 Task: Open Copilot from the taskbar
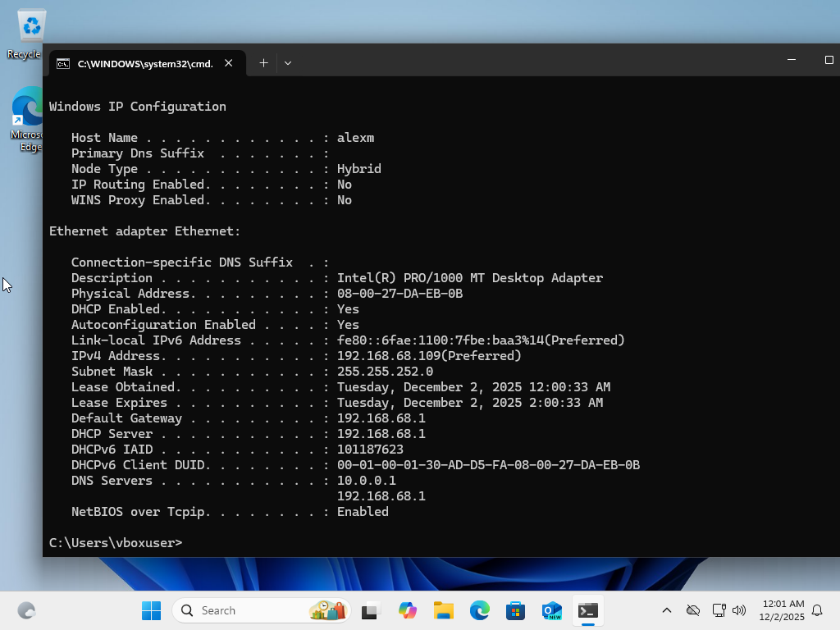[408, 610]
